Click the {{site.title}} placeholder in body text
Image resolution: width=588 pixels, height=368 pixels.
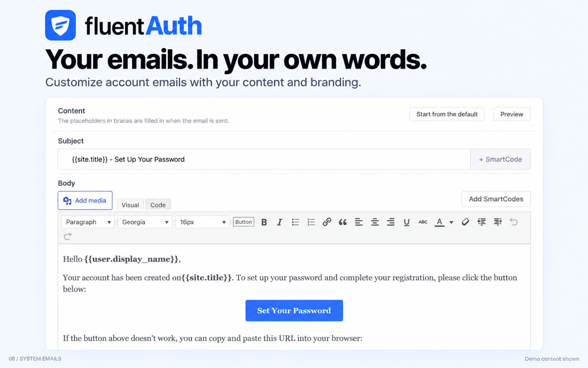pyautogui.click(x=207, y=277)
